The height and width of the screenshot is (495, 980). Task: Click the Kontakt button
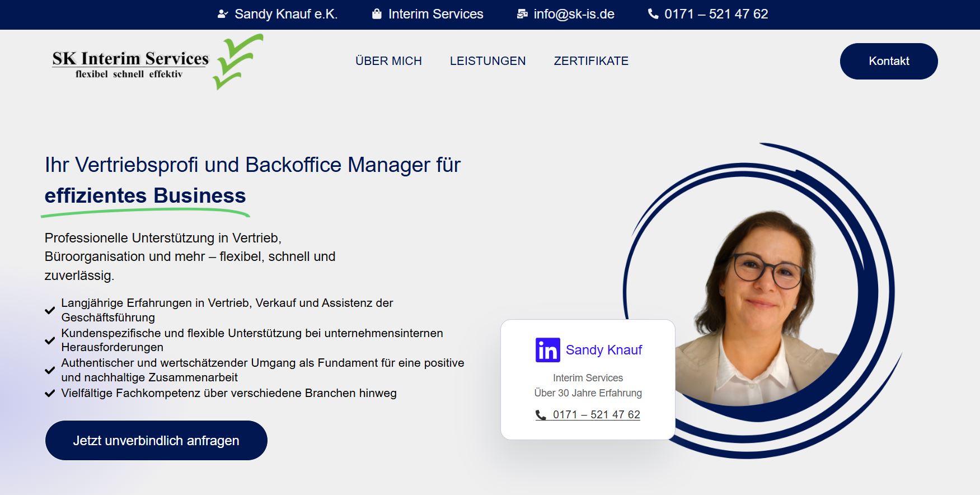[889, 61]
